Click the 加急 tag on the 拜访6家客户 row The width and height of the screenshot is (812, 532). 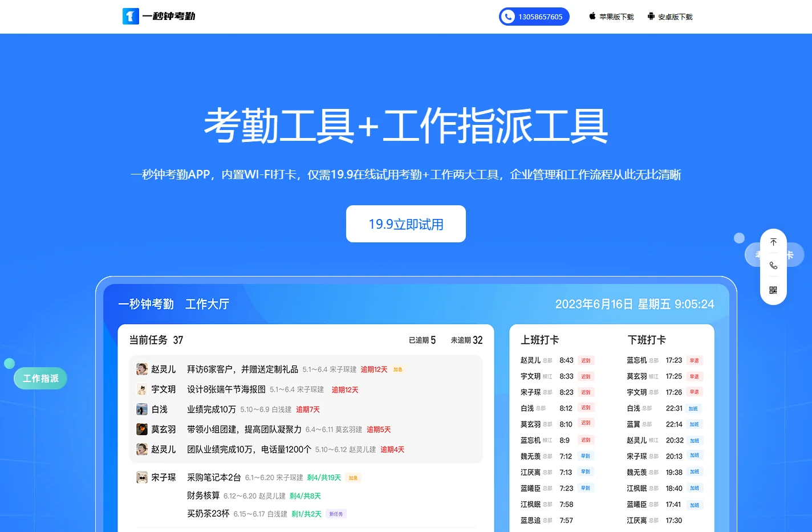click(x=398, y=369)
